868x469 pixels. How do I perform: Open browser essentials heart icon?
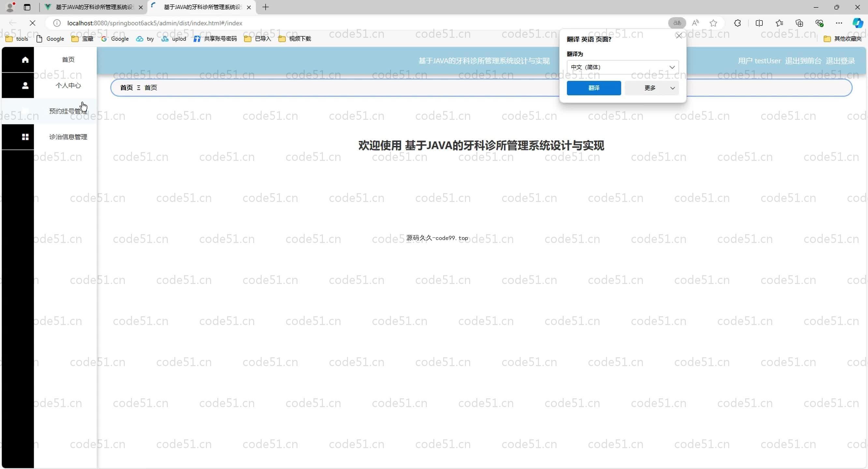[819, 23]
